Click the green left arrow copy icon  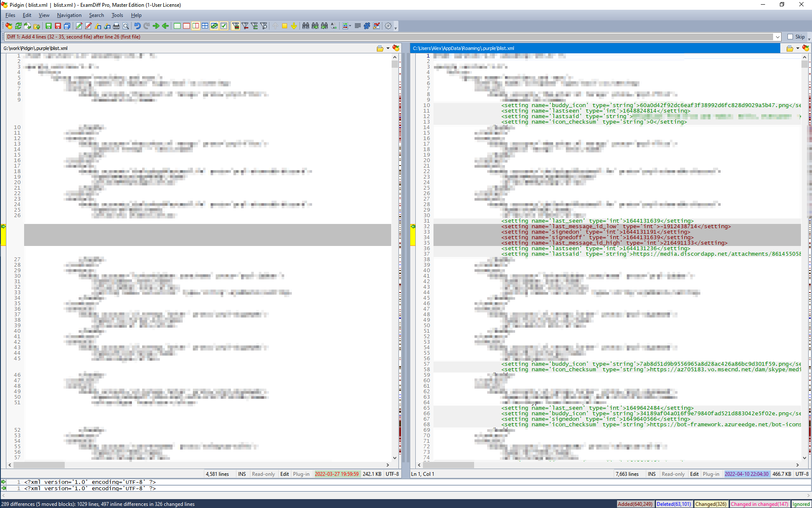click(165, 26)
